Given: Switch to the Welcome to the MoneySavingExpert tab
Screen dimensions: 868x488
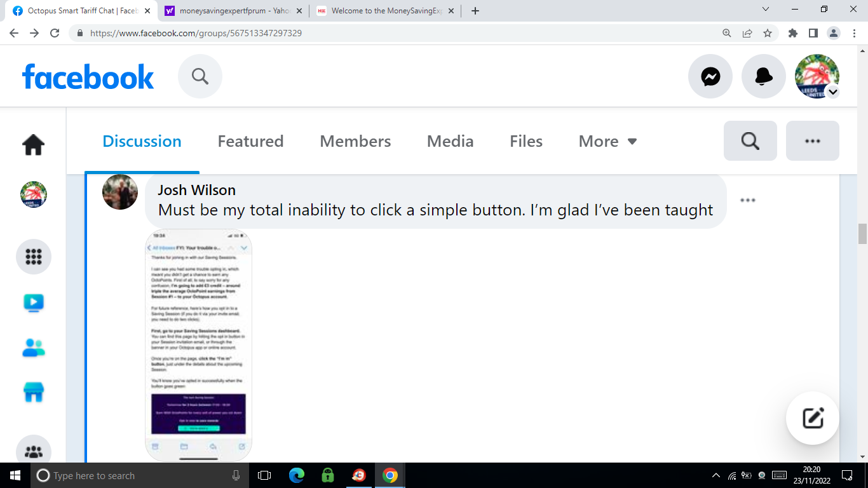Looking at the screenshot, I should (x=386, y=11).
